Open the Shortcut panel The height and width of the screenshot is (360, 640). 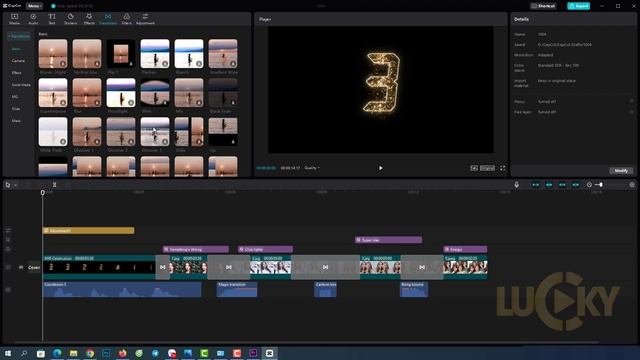(543, 6)
